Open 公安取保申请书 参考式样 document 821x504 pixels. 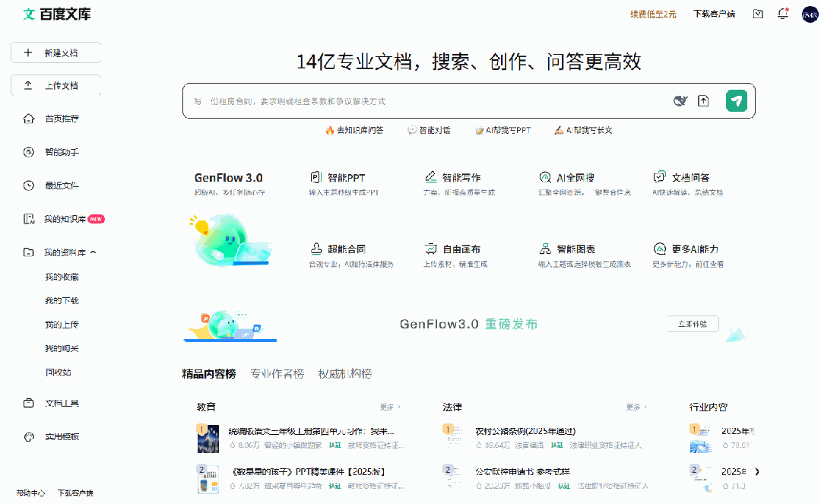coord(522,471)
